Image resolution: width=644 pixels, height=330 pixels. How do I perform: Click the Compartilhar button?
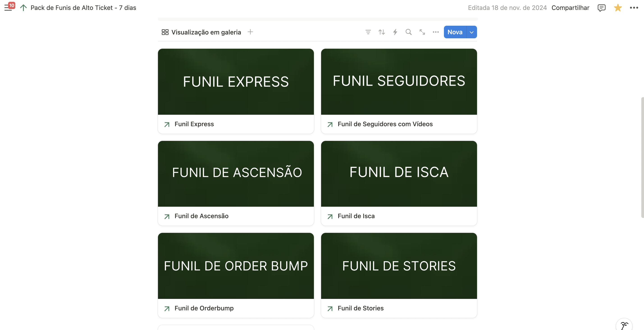pyautogui.click(x=570, y=8)
